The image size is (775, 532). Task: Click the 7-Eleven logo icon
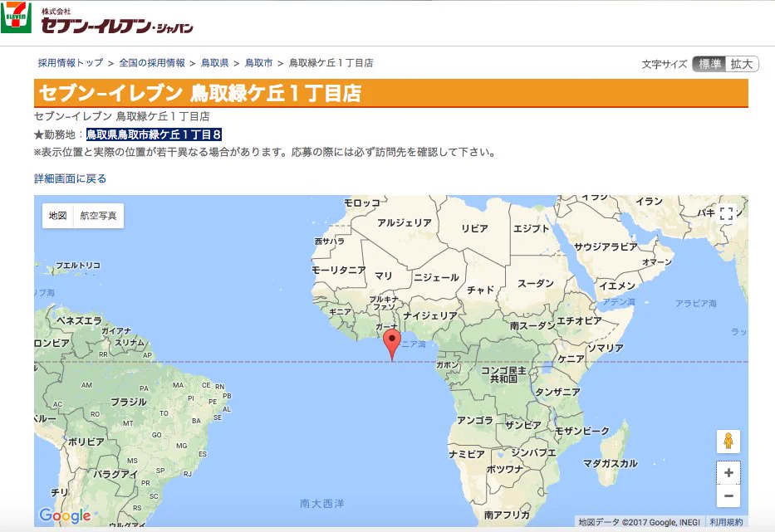pyautogui.click(x=17, y=17)
